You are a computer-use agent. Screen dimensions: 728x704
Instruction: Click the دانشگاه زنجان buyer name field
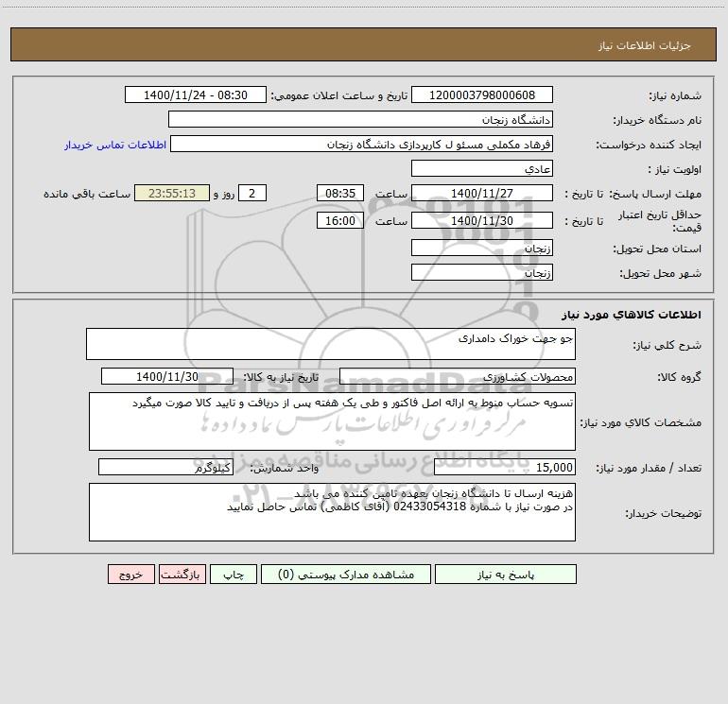360,119
